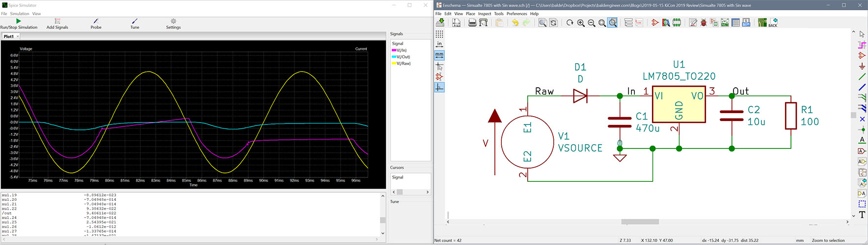Click the Plot schematic icon

pos(483,23)
